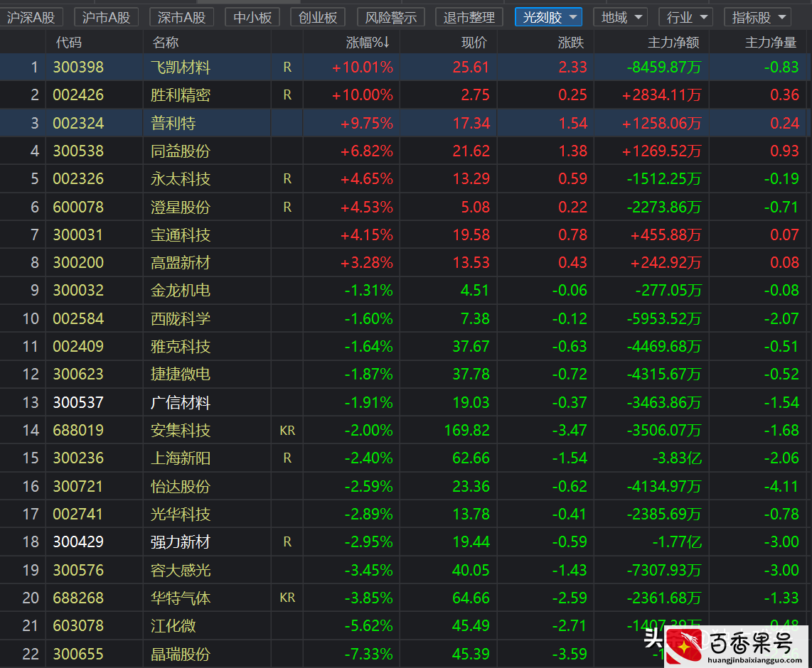The height and width of the screenshot is (668, 812).
Task: Sort by the 主力净量 column header
Action: tap(771, 42)
